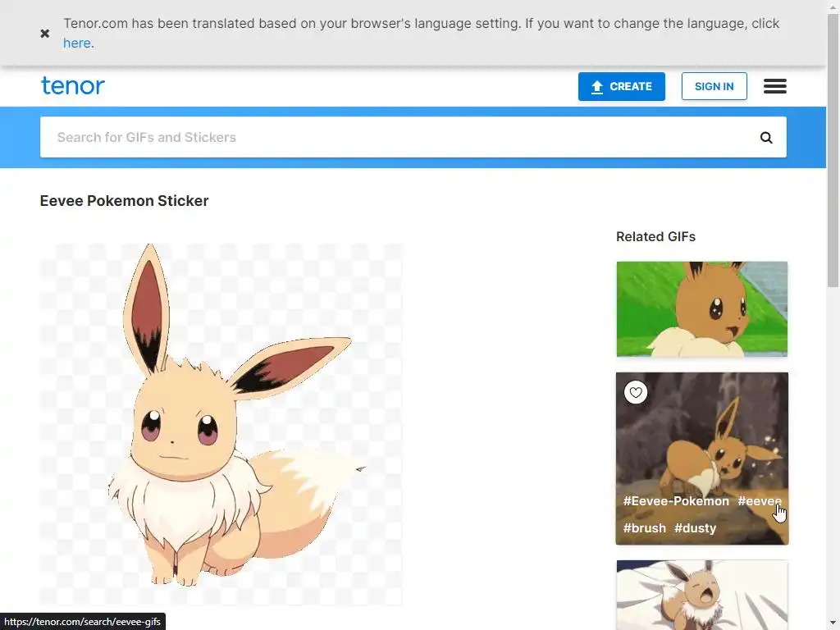This screenshot has height=630, width=840.
Task: Open the hamburger menu
Action: 775,86
